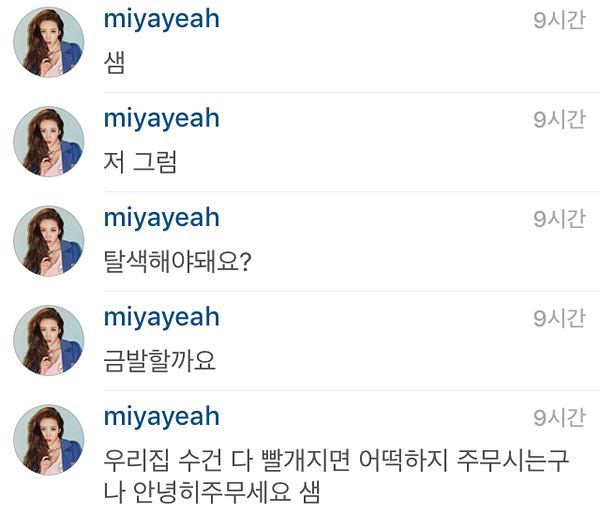The width and height of the screenshot is (600, 514).
Task: Tap profile picture next to 금발할까요 comment
Action: coord(49,341)
